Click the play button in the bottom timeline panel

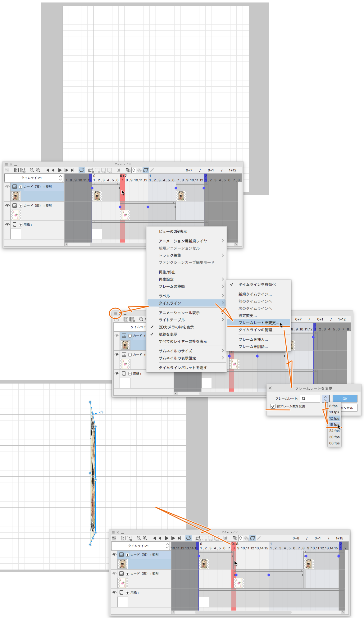[x=167, y=538]
